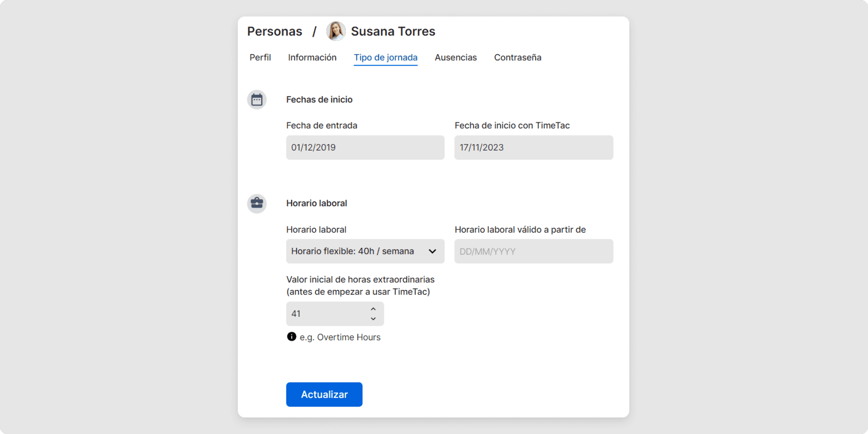Viewport: 868px width, 434px height.
Task: Decrease overtime hours with the down arrow
Action: [x=373, y=319]
